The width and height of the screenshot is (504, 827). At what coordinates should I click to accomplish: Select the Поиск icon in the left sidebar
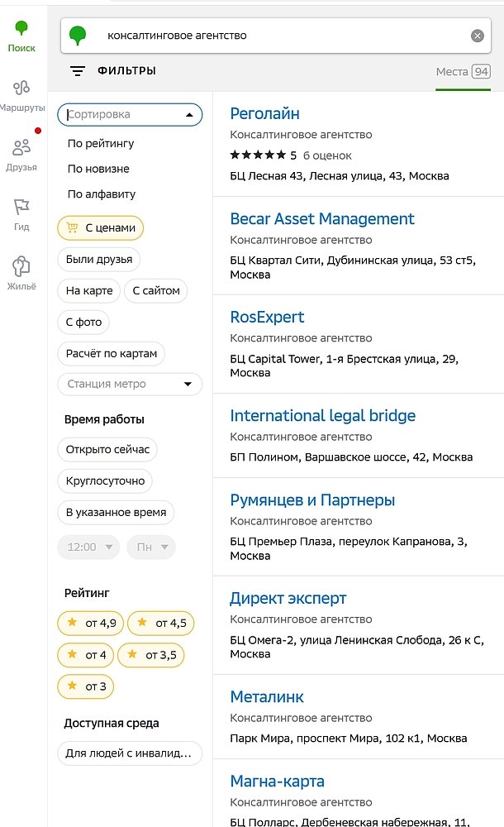[x=22, y=33]
